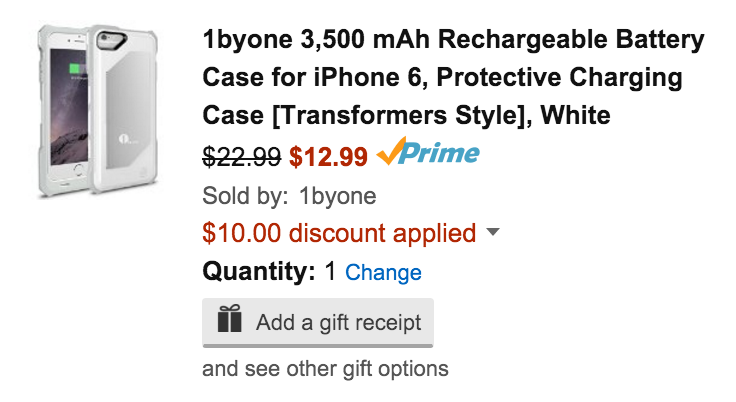This screenshot has width=736, height=402.
Task: Click Change next to Quantity
Action: coord(383,273)
